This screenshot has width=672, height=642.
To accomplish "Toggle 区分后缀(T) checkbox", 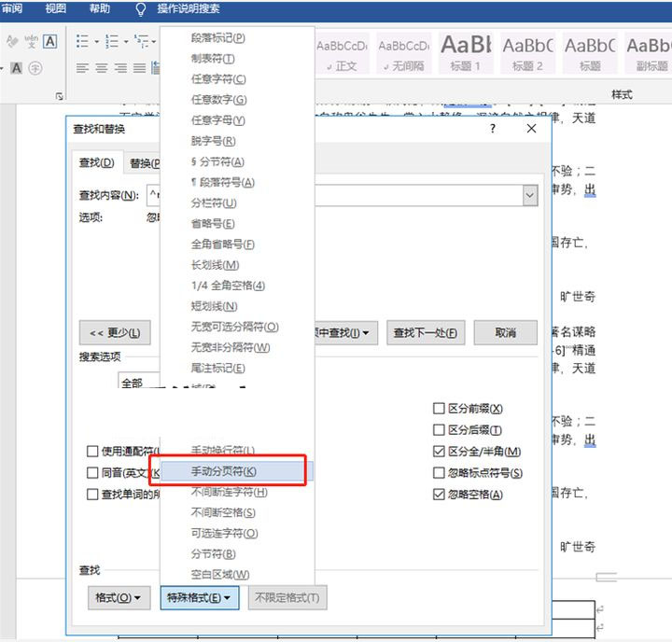I will [x=468, y=430].
